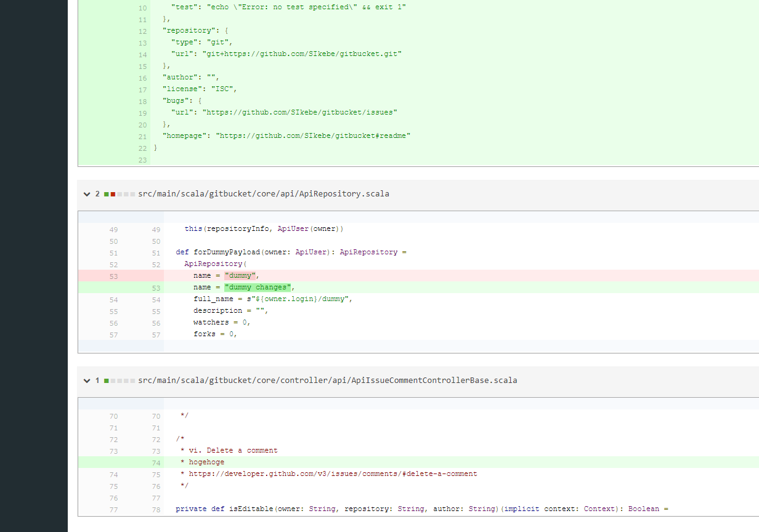Click line number 19 in package.json diff

coord(143,113)
